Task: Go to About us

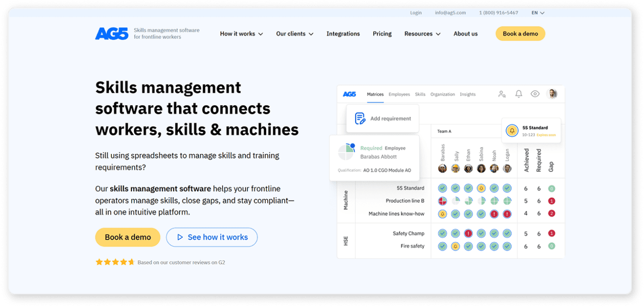Action: point(466,34)
